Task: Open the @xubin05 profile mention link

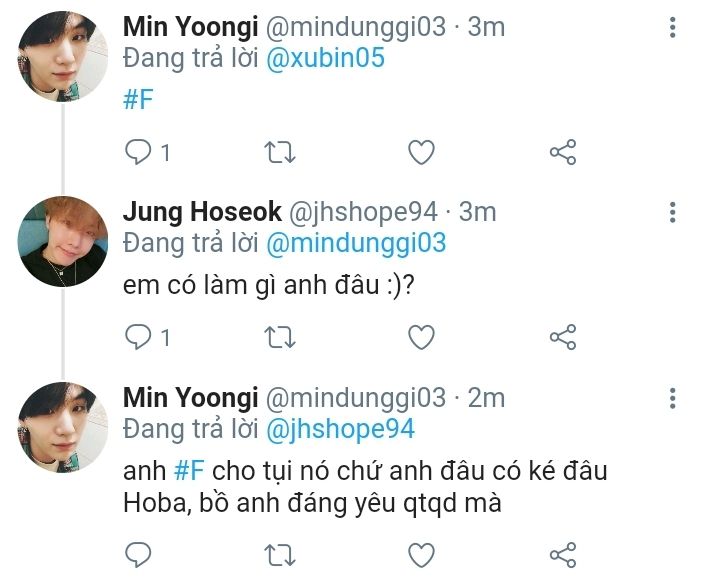Action: point(325,59)
